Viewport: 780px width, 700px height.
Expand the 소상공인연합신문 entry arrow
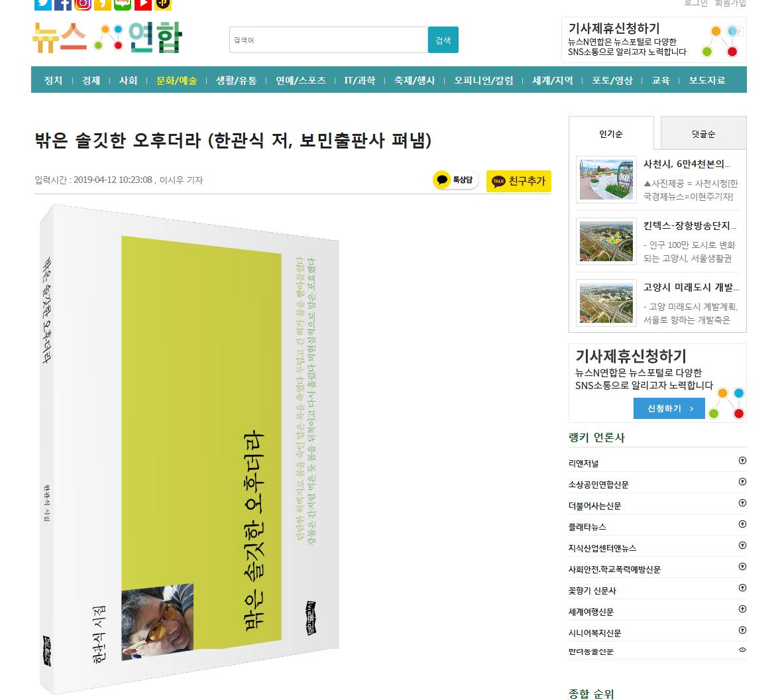(x=742, y=482)
